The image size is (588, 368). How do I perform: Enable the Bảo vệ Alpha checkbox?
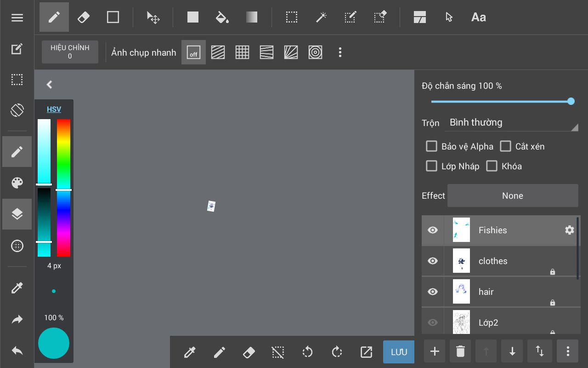pos(431,146)
